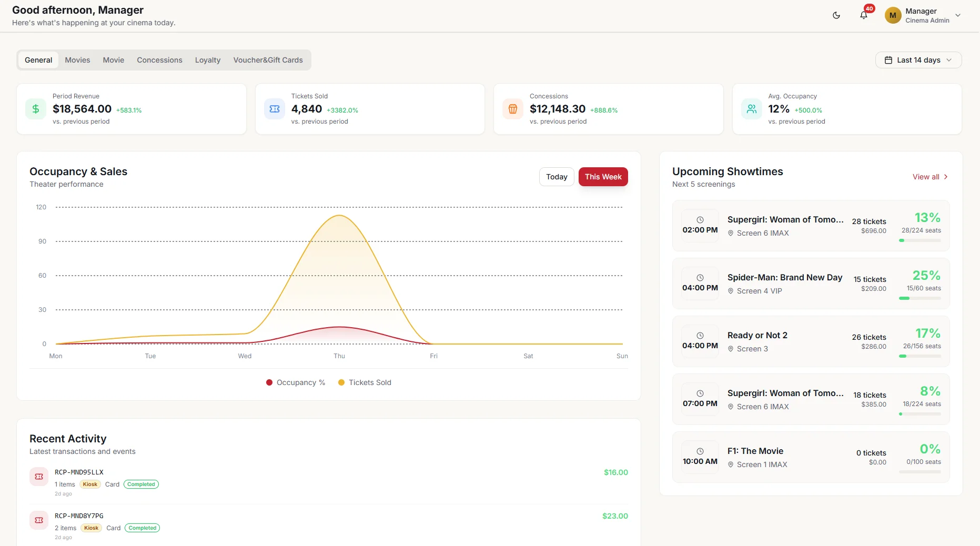Open notifications bell with 40 badge
Image resolution: width=980 pixels, height=546 pixels.
point(864,15)
